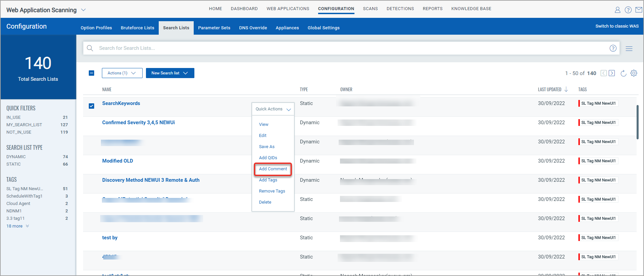Open the New Search list dropdown
This screenshot has width=644, height=276.
(x=170, y=73)
